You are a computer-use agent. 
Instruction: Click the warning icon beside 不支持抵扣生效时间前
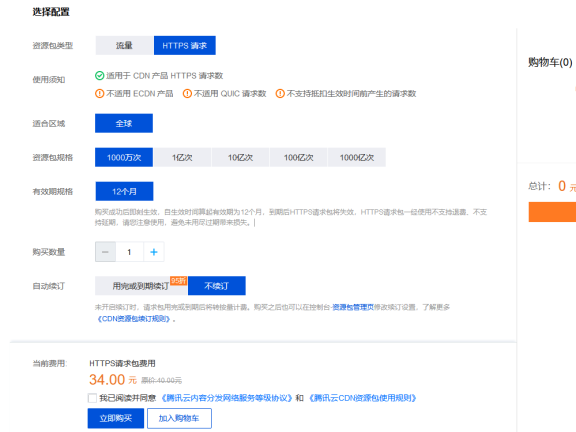click(x=280, y=94)
